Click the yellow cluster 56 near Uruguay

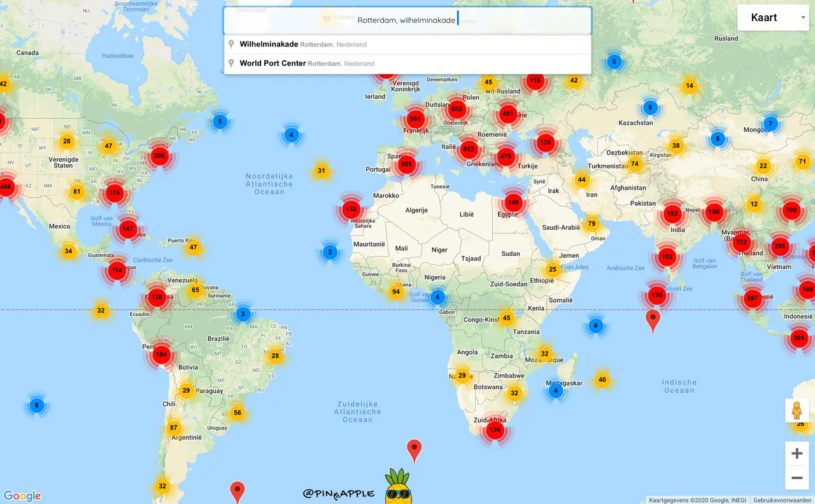(237, 413)
